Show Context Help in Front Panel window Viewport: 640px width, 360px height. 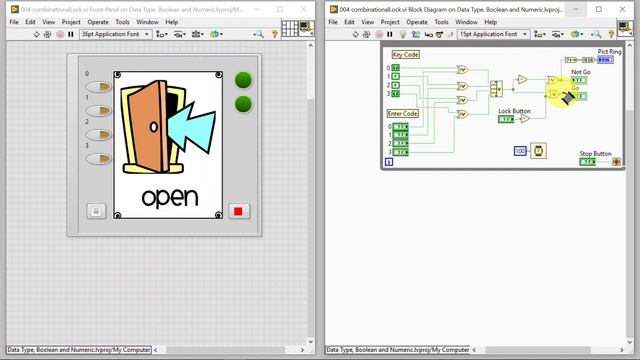[x=275, y=34]
